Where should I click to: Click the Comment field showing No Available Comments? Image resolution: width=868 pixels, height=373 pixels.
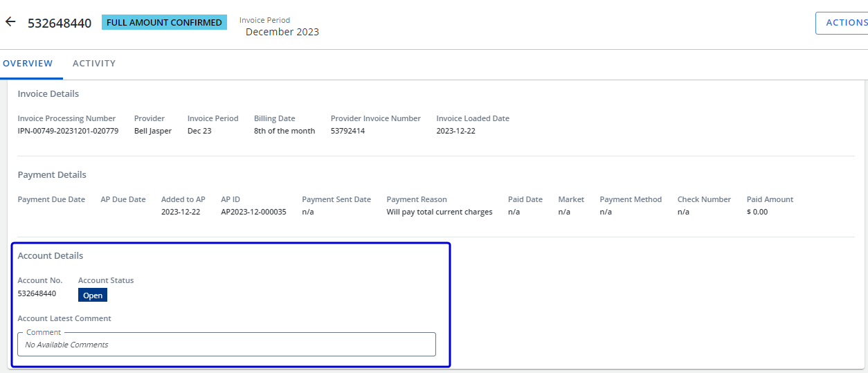pos(226,344)
